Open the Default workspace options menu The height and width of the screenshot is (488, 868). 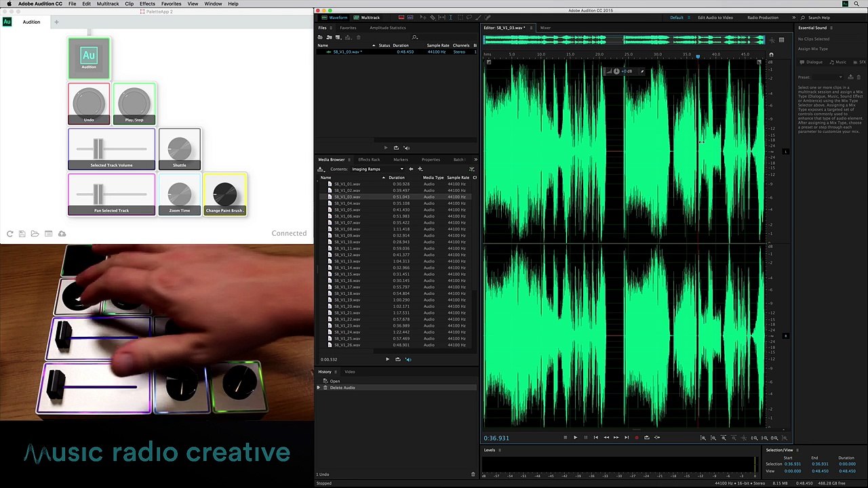690,18
